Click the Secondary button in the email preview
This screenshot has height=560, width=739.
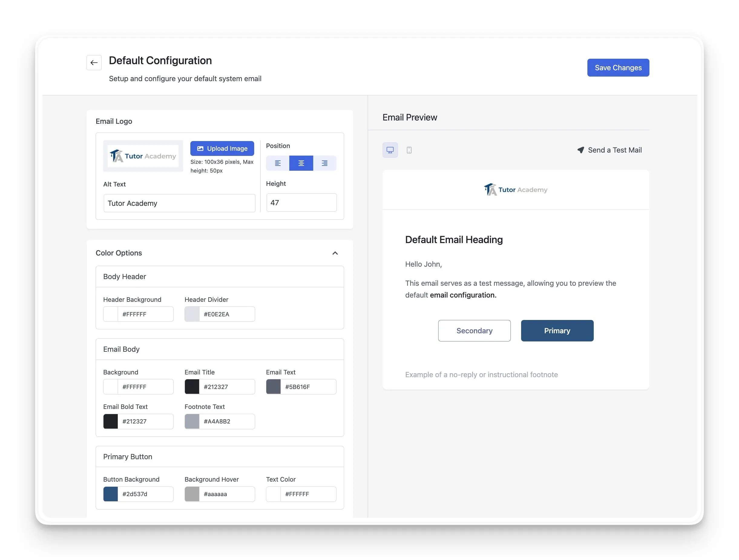(x=474, y=331)
